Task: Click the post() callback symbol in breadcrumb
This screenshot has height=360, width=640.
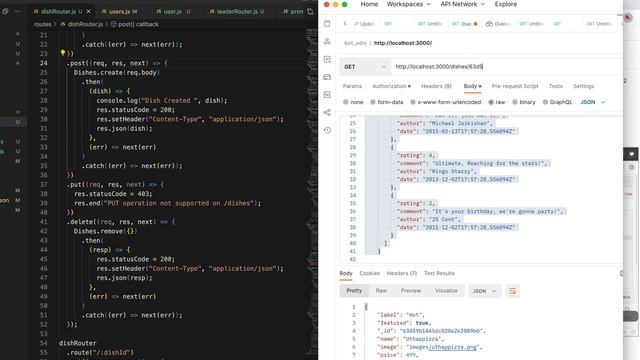Action: (135, 24)
